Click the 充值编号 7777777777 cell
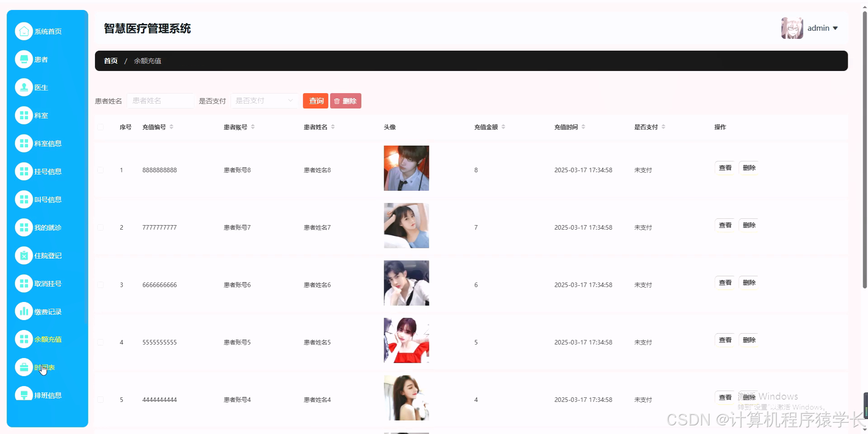This screenshot has height=434, width=868. click(160, 227)
